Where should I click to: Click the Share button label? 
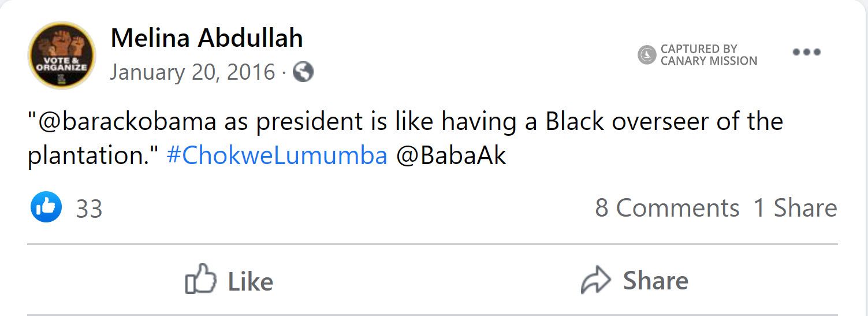[x=655, y=281]
